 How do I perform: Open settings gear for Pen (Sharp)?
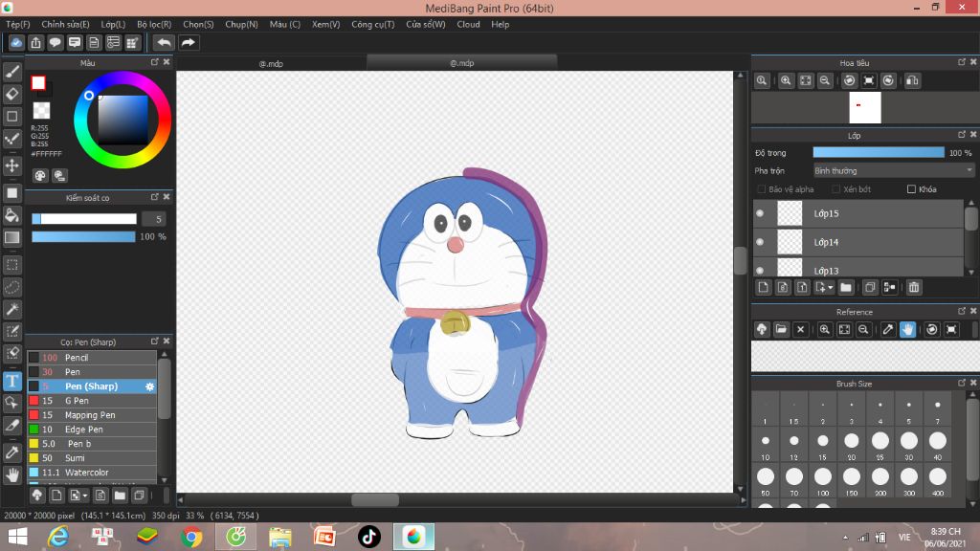pos(149,386)
